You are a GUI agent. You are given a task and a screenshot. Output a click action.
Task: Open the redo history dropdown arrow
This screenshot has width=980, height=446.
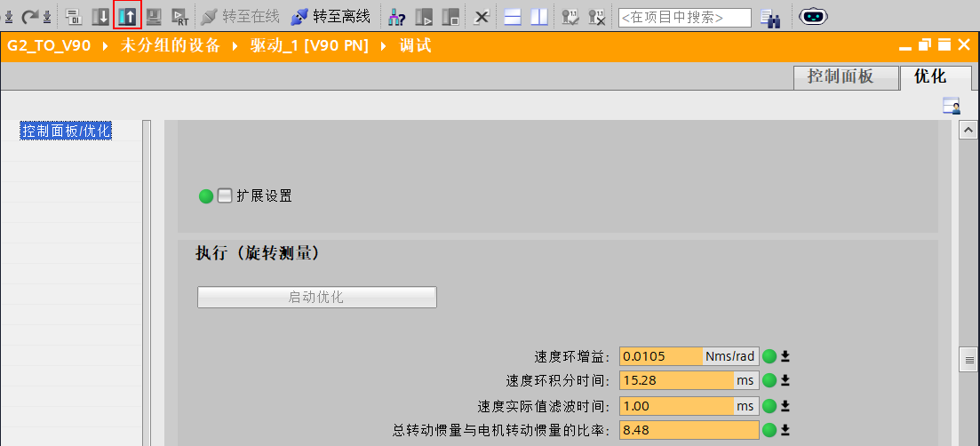47,18
